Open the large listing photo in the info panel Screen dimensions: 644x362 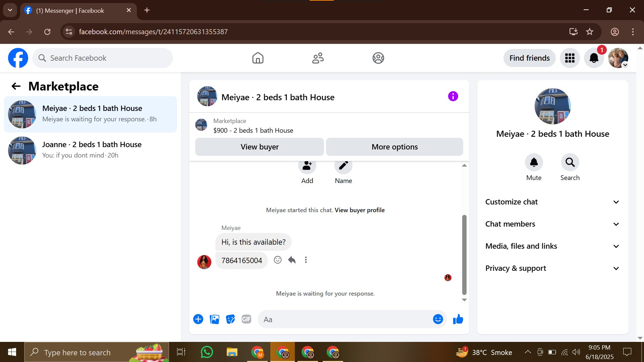tap(552, 106)
